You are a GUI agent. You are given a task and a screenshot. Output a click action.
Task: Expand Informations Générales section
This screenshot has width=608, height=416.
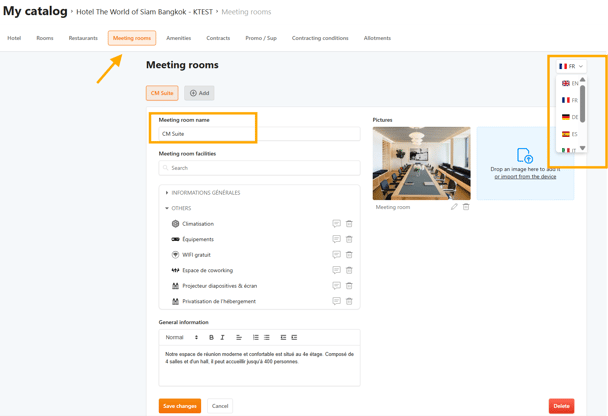[167, 193]
